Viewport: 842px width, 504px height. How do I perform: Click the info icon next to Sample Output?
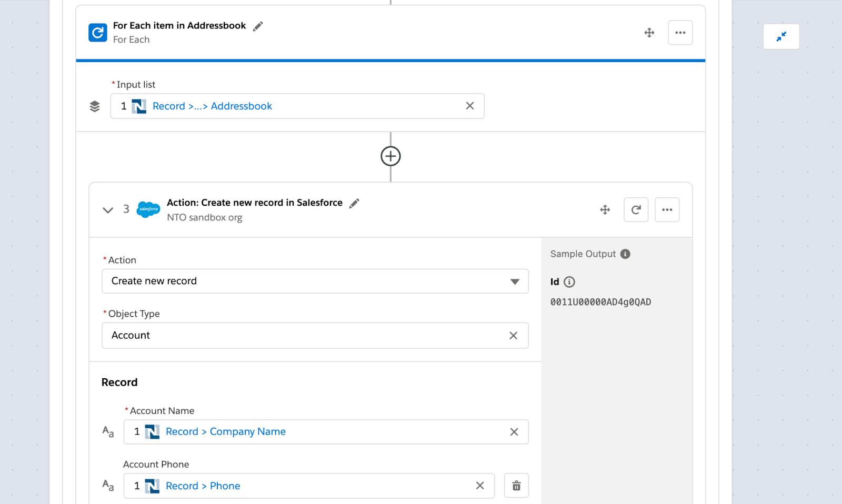pos(625,254)
